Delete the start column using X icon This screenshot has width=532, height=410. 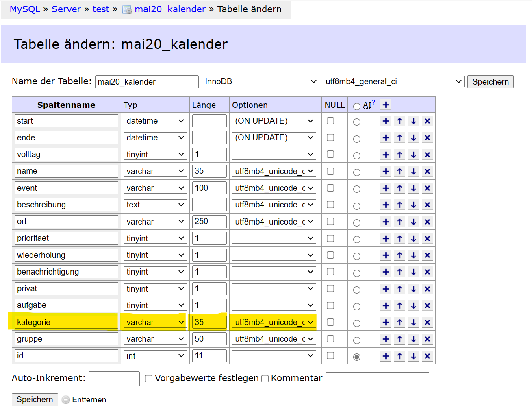pyautogui.click(x=427, y=121)
